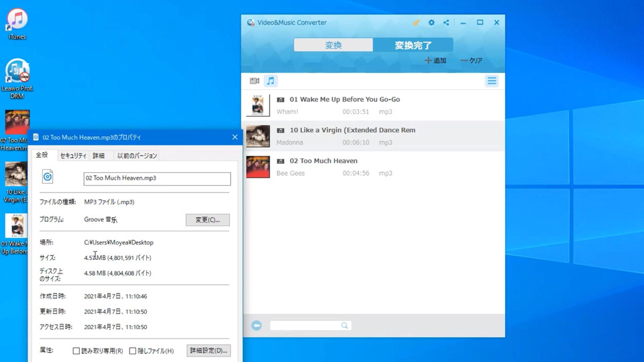Viewport: 644px width, 362px height.
Task: Switch to video list camera icon
Action: point(254,81)
